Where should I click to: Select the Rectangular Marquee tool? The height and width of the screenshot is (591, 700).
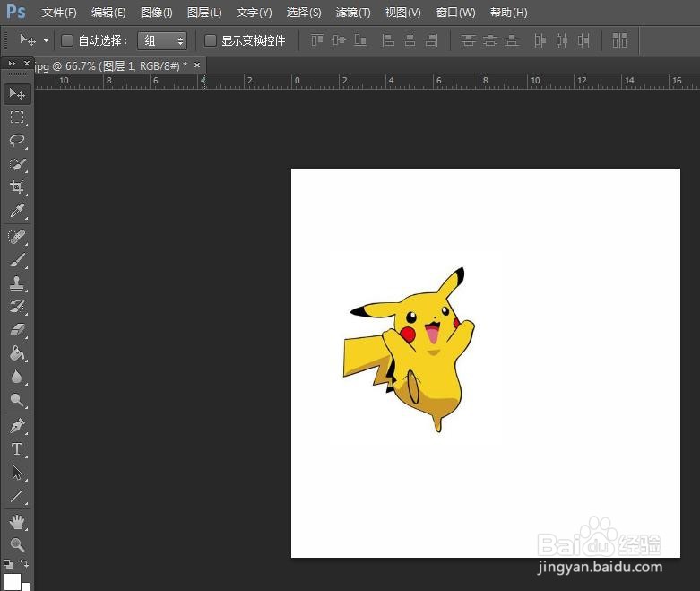[17, 117]
